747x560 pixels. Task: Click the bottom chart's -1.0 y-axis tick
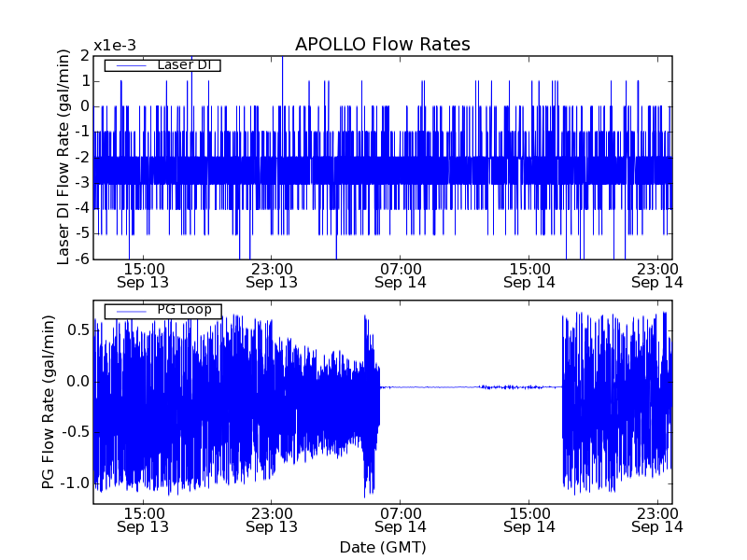(x=75, y=483)
